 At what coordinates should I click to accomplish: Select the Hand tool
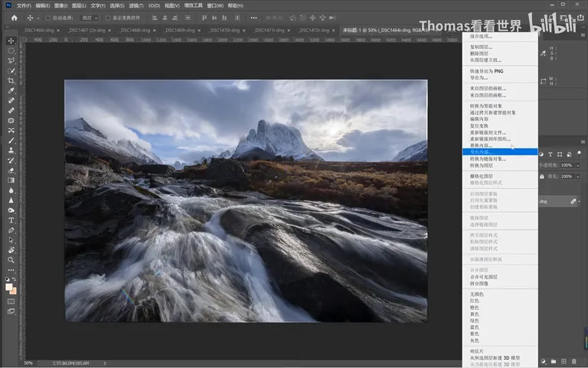(x=11, y=250)
